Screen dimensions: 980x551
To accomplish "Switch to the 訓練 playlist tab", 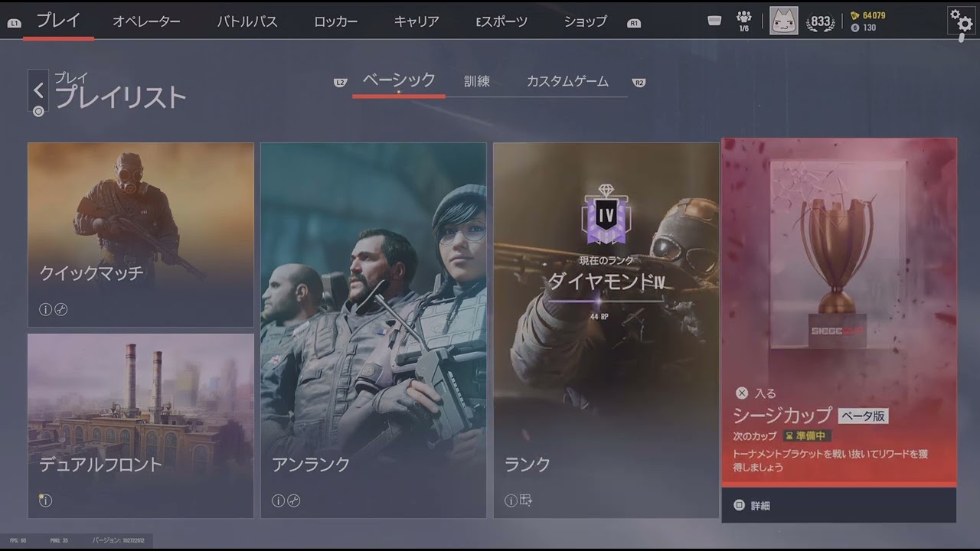I will pyautogui.click(x=477, y=81).
